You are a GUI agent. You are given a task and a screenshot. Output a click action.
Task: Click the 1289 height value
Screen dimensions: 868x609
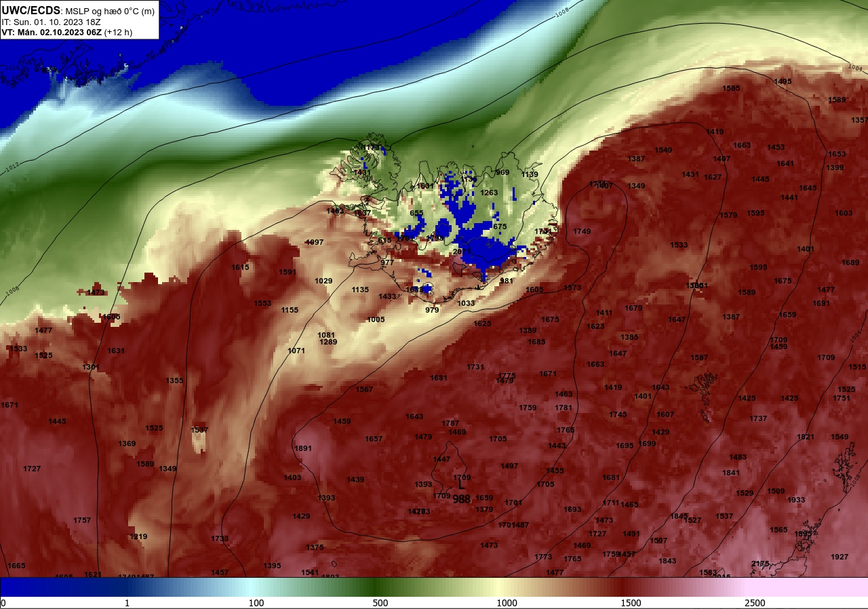(328, 342)
